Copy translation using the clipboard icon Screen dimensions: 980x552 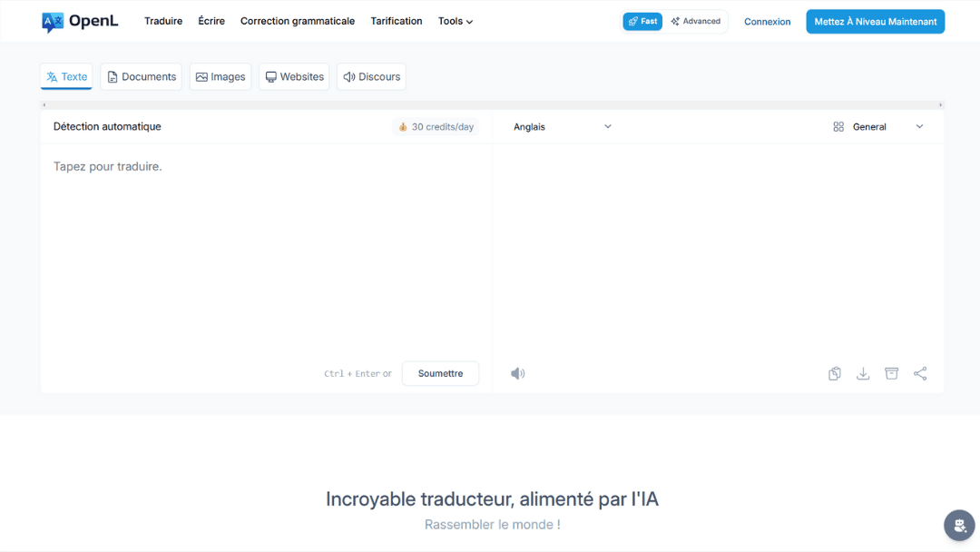point(834,373)
